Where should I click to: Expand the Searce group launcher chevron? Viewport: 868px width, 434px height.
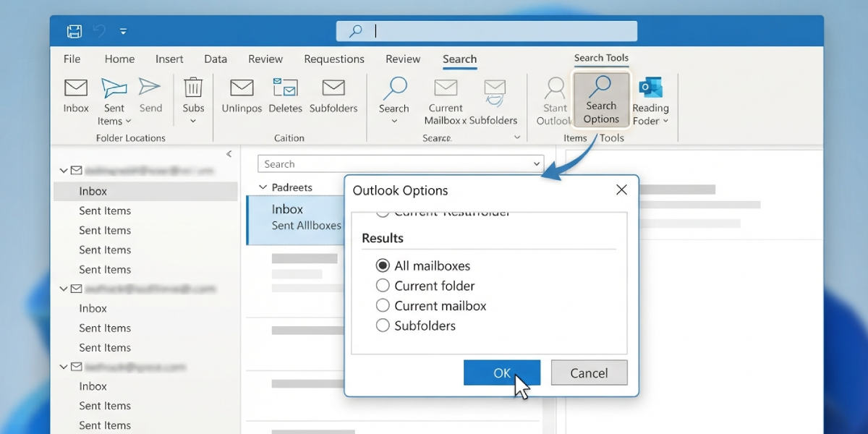tap(517, 137)
